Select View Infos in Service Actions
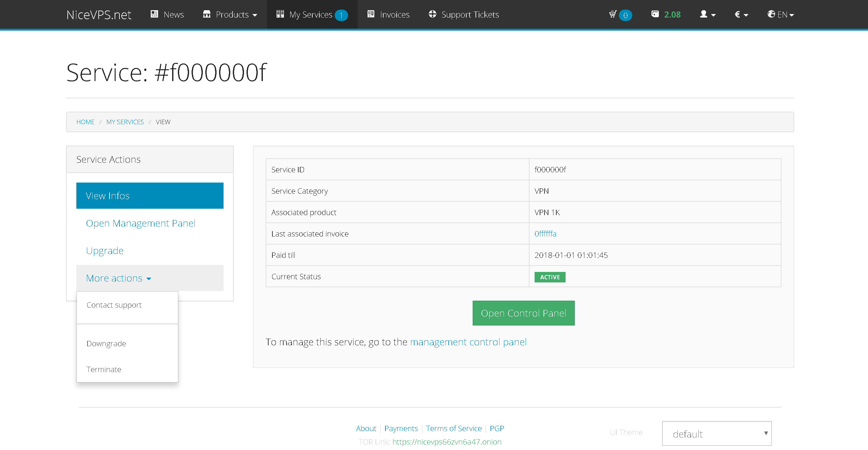Viewport: 868px width, 450px height. (149, 196)
